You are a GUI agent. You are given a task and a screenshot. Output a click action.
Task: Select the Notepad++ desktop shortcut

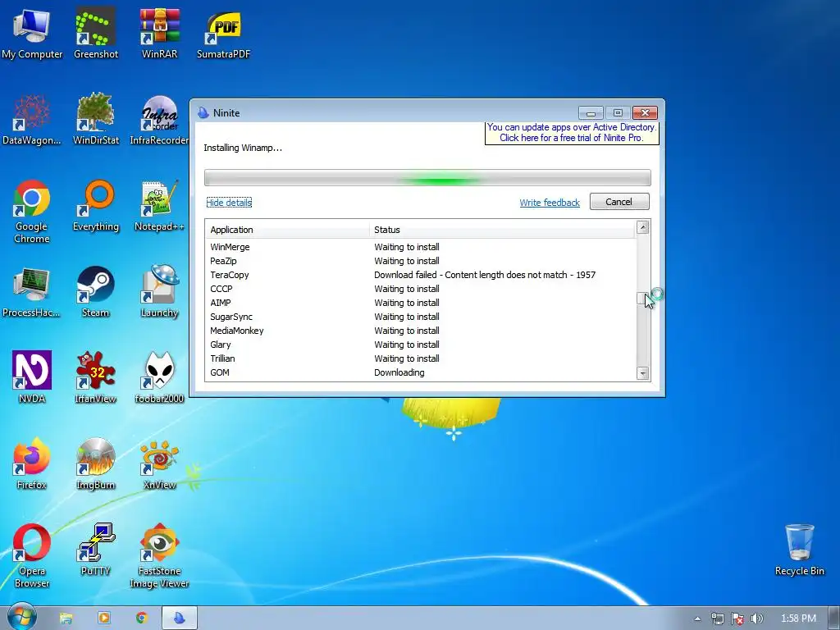(159, 206)
